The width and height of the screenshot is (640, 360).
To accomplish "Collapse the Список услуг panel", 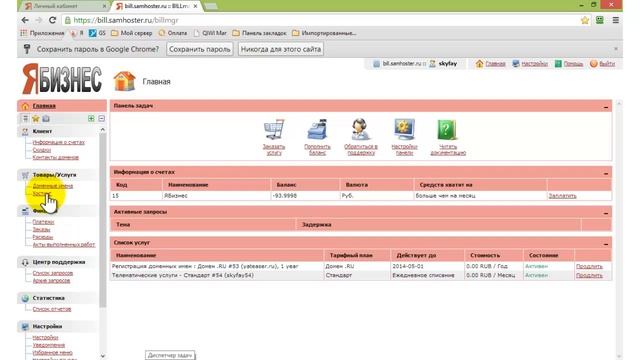I will pyautogui.click(x=606, y=244).
